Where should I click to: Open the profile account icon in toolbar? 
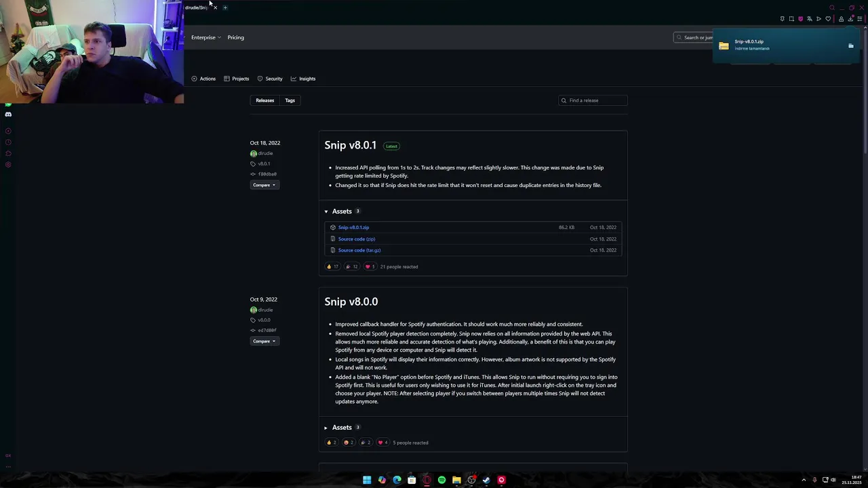[x=842, y=19]
